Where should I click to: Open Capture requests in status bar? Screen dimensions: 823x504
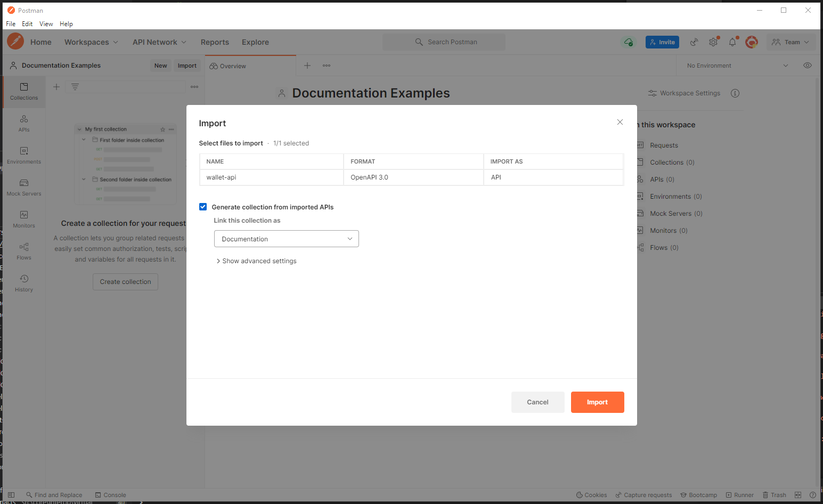(643, 495)
